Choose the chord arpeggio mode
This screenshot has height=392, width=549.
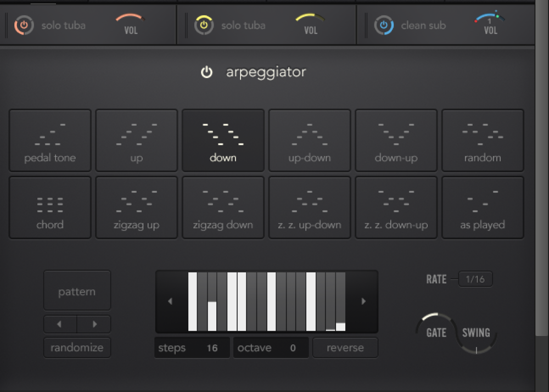coord(50,208)
